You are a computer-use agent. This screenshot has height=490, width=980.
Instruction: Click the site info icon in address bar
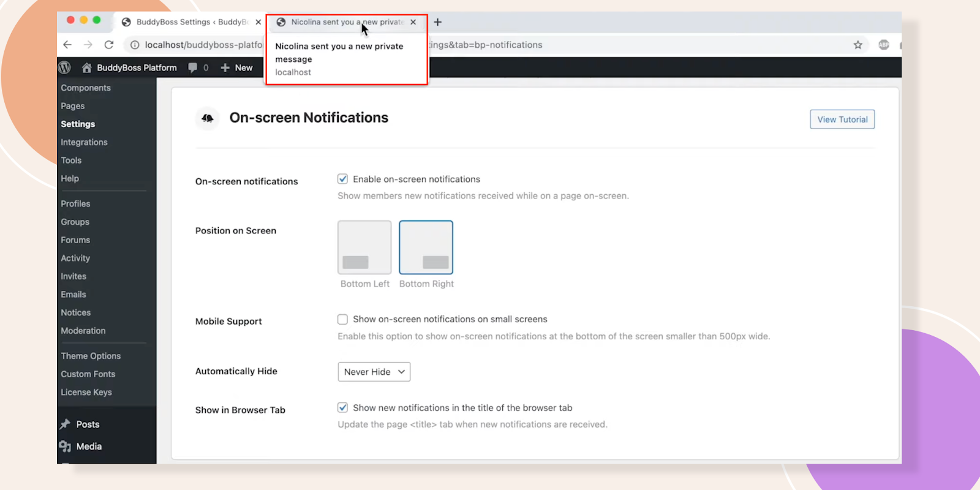(x=135, y=45)
